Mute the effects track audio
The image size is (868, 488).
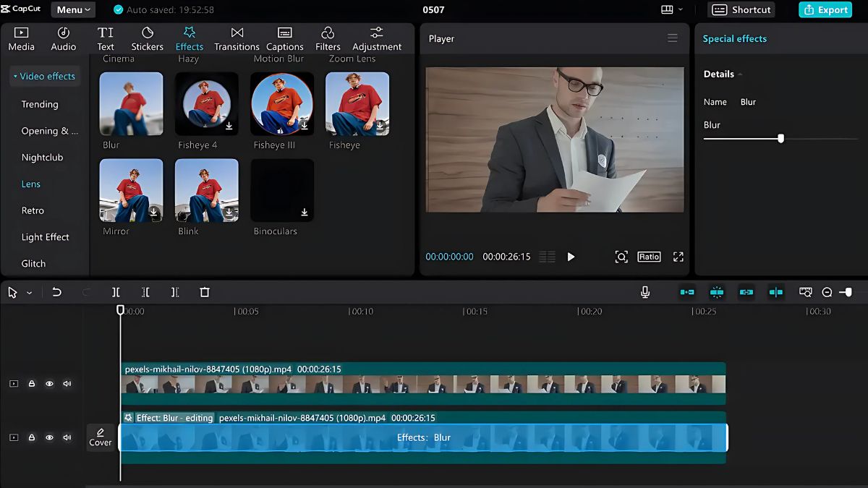(67, 437)
